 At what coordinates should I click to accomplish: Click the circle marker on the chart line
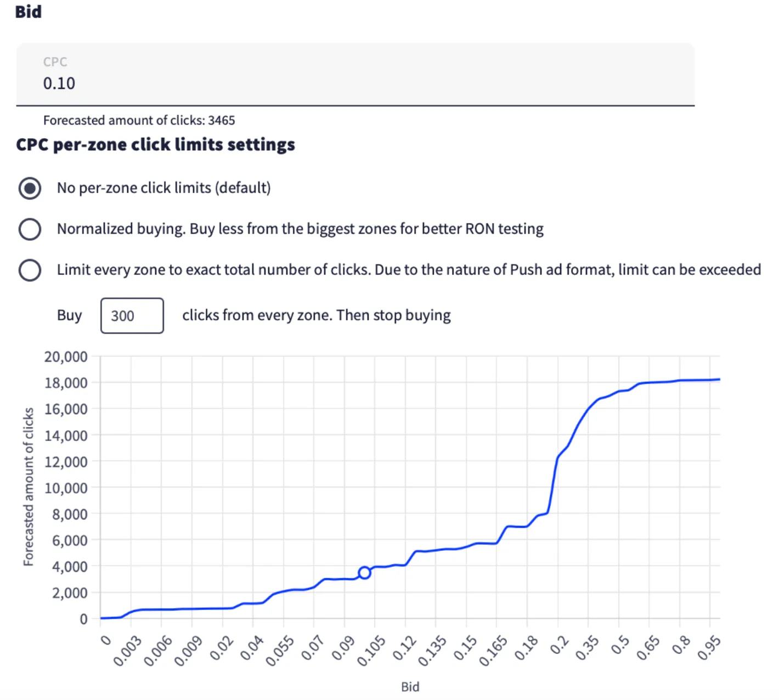[364, 573]
